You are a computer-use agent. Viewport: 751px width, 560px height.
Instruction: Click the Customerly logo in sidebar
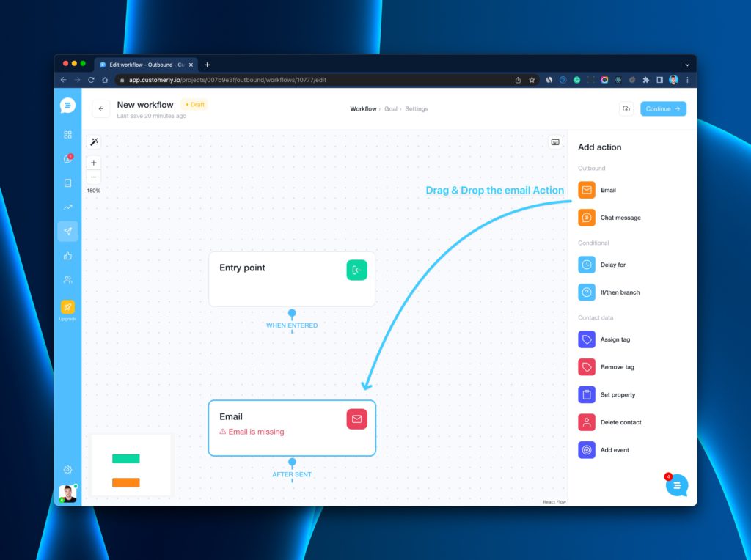pyautogui.click(x=67, y=106)
